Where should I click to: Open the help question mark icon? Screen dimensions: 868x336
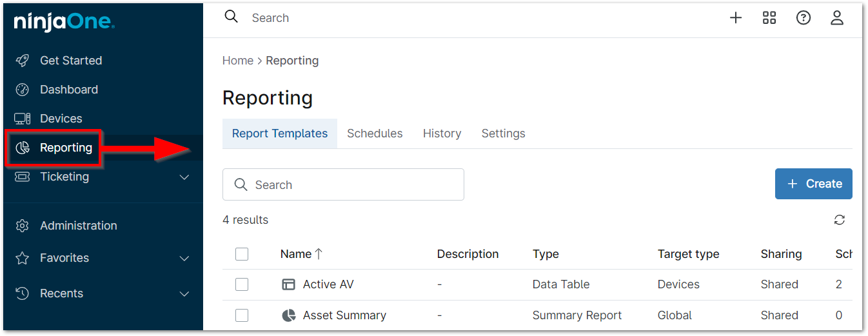[803, 18]
